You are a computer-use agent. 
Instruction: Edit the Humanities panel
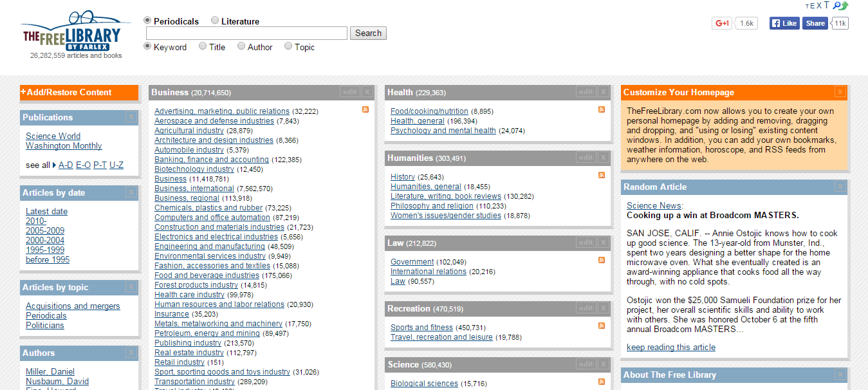pyautogui.click(x=586, y=158)
